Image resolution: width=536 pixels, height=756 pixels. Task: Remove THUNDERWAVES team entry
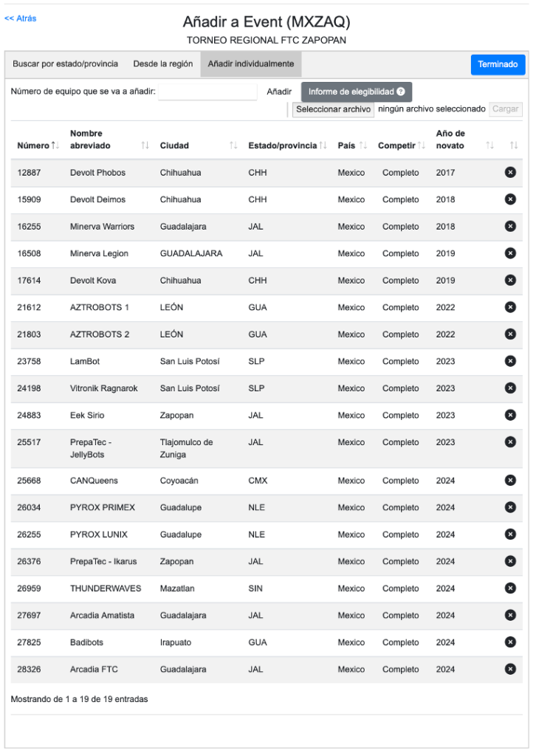pyautogui.click(x=509, y=588)
